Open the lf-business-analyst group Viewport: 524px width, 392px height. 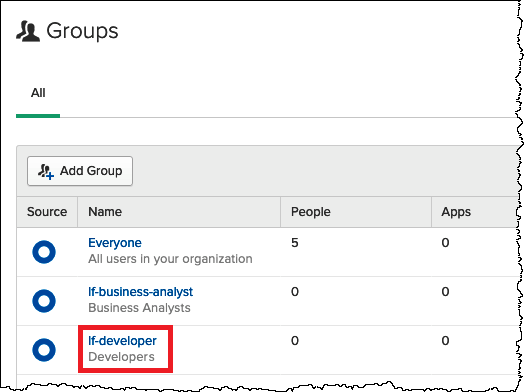(x=140, y=292)
